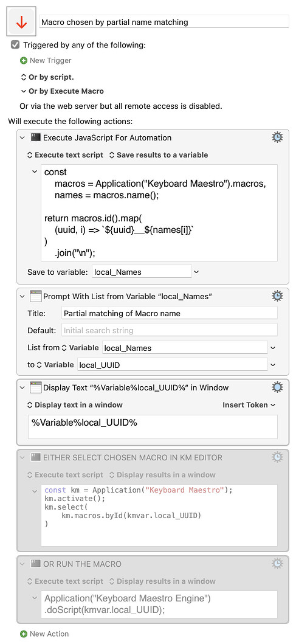Click window icon of Display Text action

click(x=36, y=387)
